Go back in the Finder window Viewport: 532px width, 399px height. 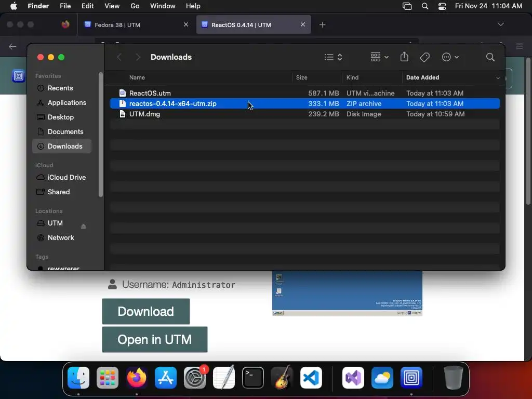pos(119,57)
